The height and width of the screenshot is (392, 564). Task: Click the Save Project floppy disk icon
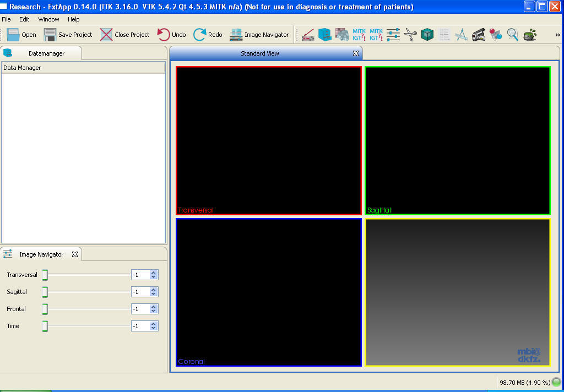tap(50, 35)
